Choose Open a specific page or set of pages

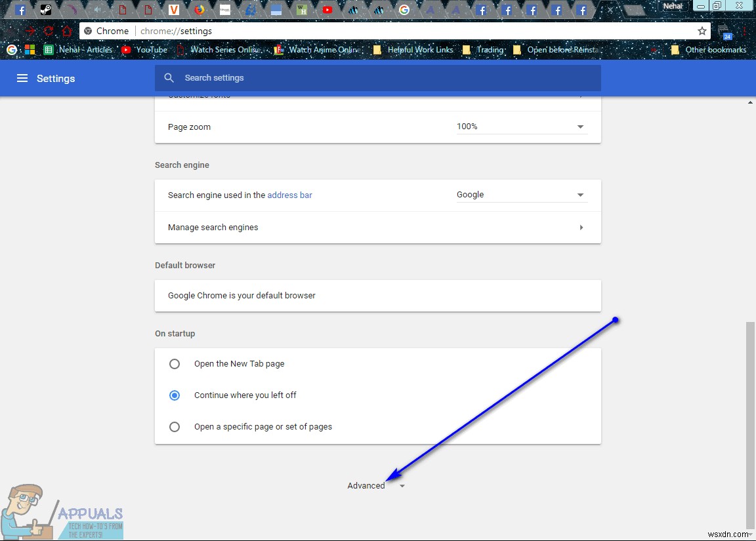(x=175, y=427)
